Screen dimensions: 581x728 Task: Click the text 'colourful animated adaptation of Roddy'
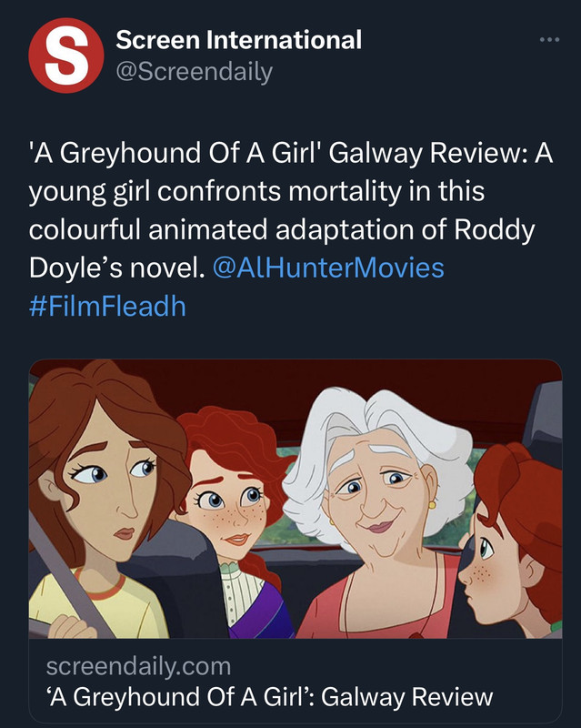coord(282,230)
